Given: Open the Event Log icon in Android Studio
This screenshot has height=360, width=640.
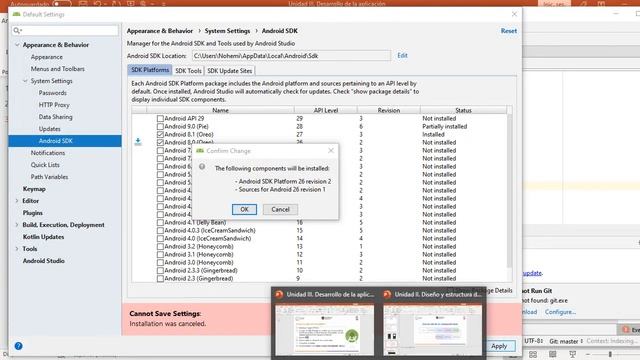Looking at the screenshot, I should pyautogui.click(x=626, y=330).
